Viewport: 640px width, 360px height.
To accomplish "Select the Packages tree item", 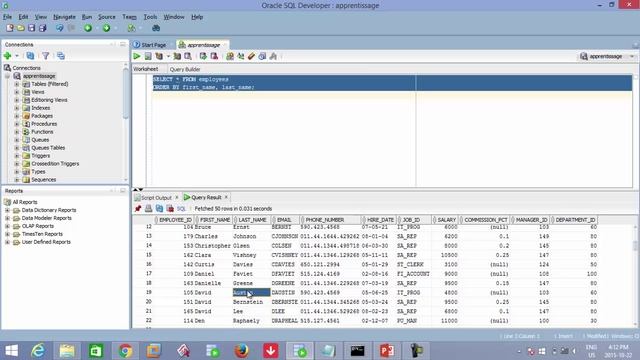I will [42, 116].
